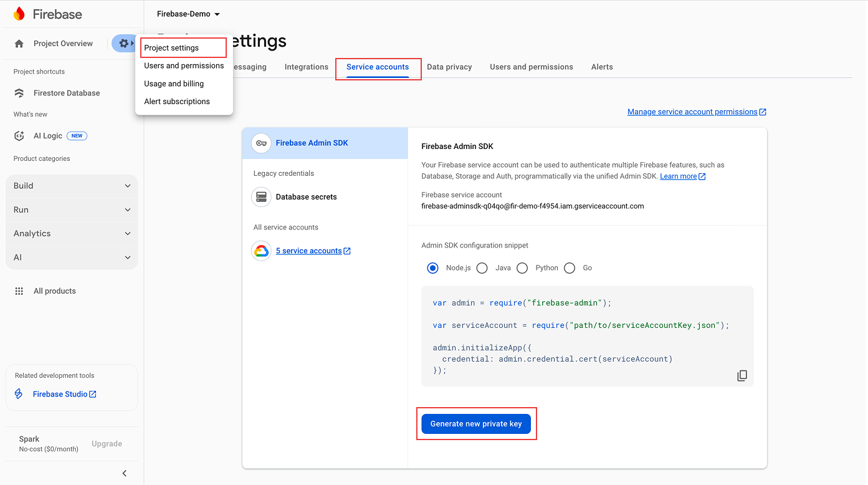Select Firebase Admin SDK in the list

click(325, 143)
